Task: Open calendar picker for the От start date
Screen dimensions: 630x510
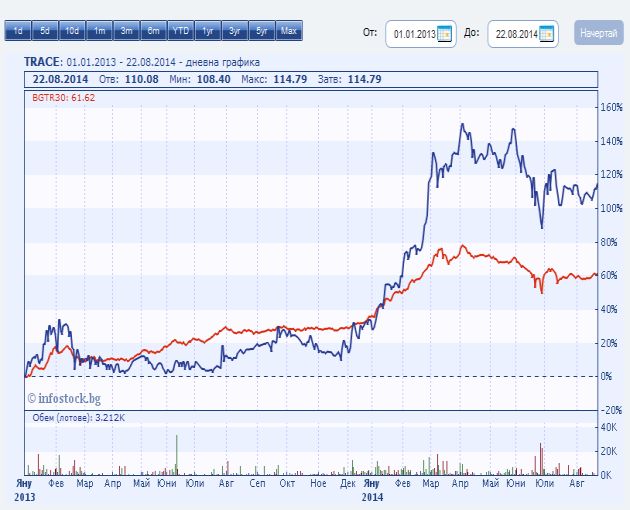Action: (x=444, y=34)
